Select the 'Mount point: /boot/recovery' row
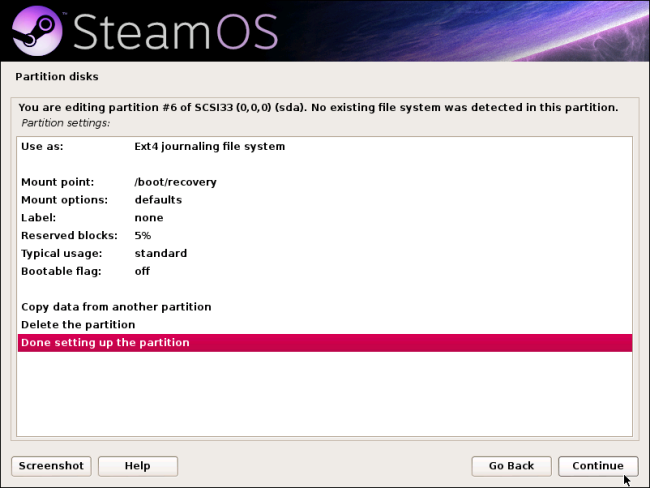 tap(325, 182)
